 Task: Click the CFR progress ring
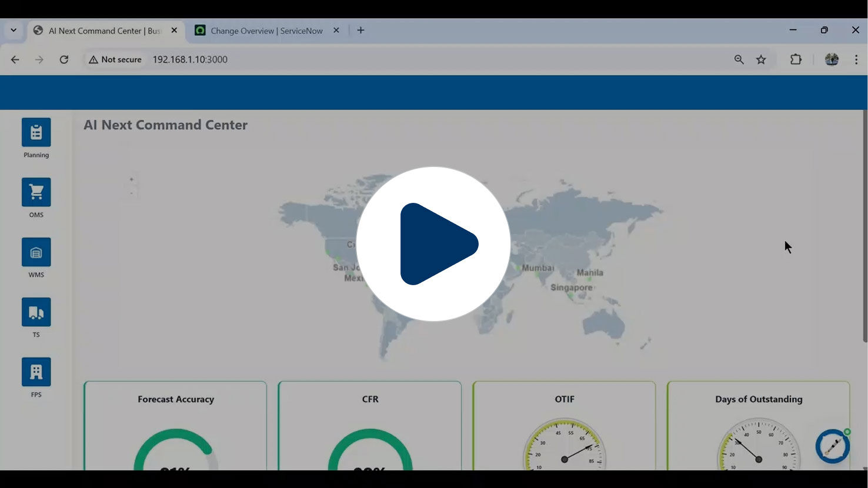[370, 449]
